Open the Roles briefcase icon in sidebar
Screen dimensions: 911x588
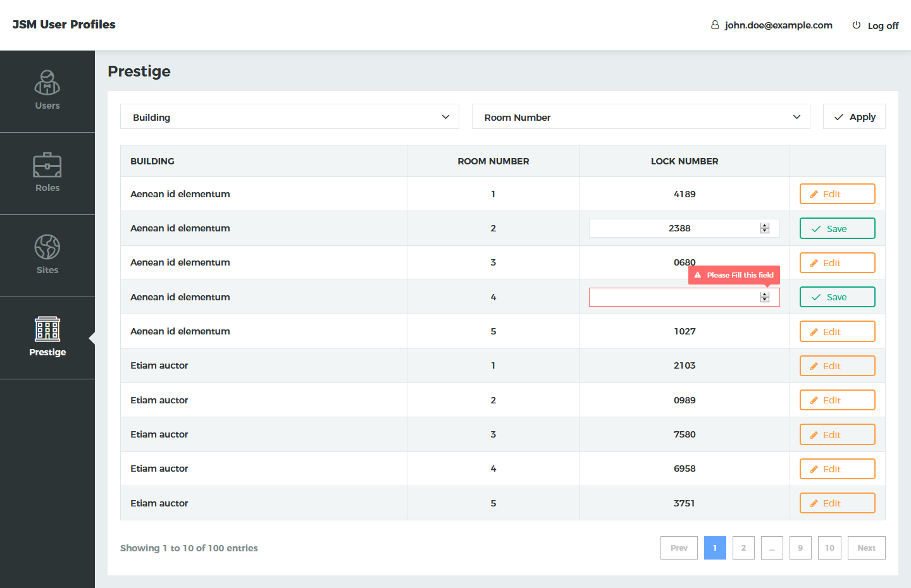click(x=47, y=165)
